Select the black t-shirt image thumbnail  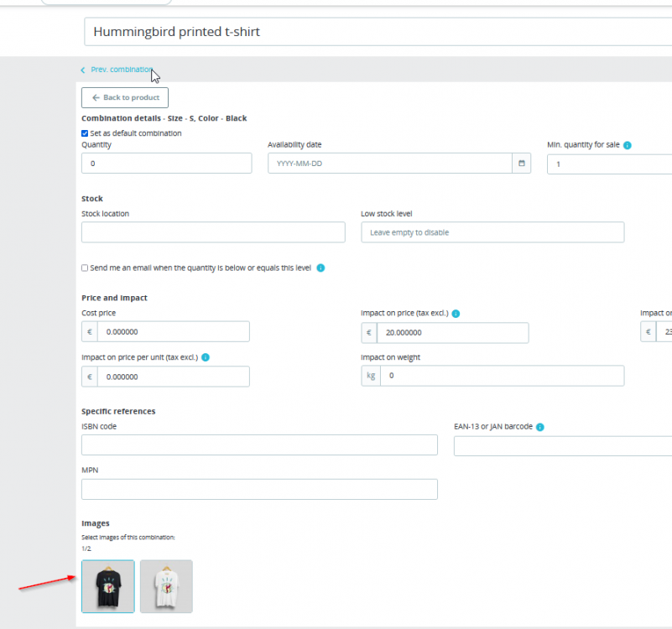[x=108, y=586]
